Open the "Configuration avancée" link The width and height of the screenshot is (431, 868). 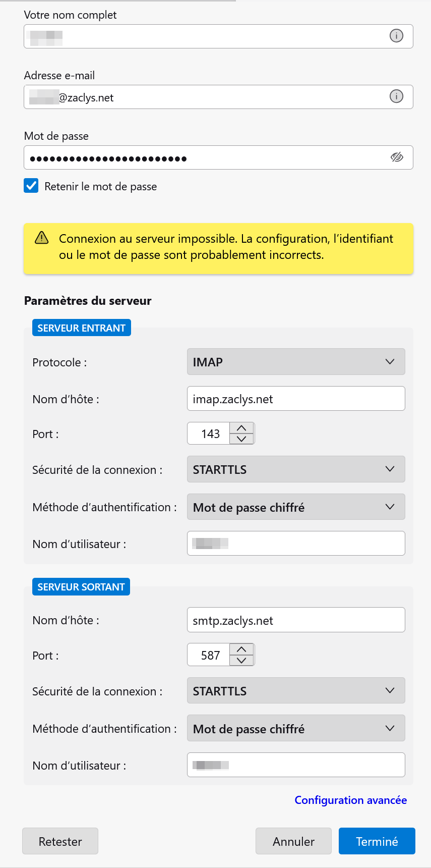click(350, 800)
